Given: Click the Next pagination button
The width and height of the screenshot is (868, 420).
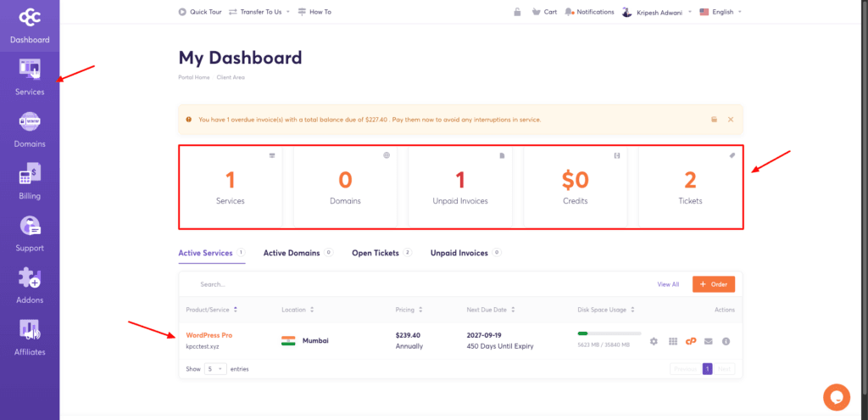Looking at the screenshot, I should pos(724,369).
